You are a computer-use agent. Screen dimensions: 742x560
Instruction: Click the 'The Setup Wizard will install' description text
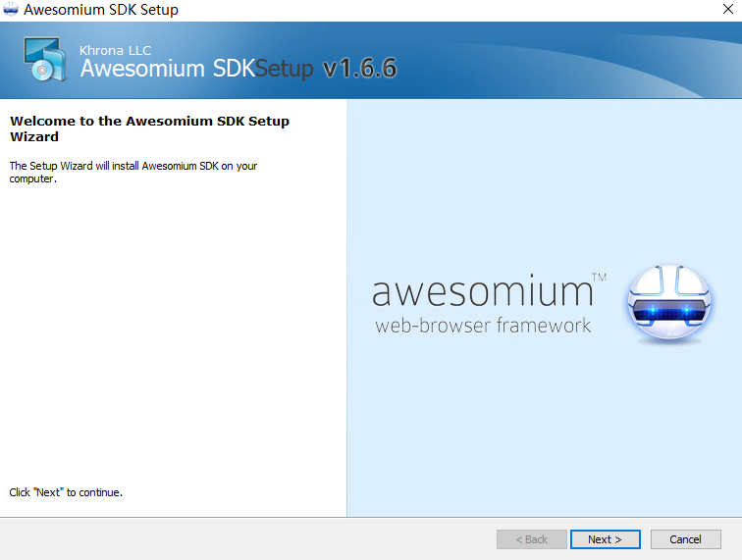pyautogui.click(x=133, y=173)
